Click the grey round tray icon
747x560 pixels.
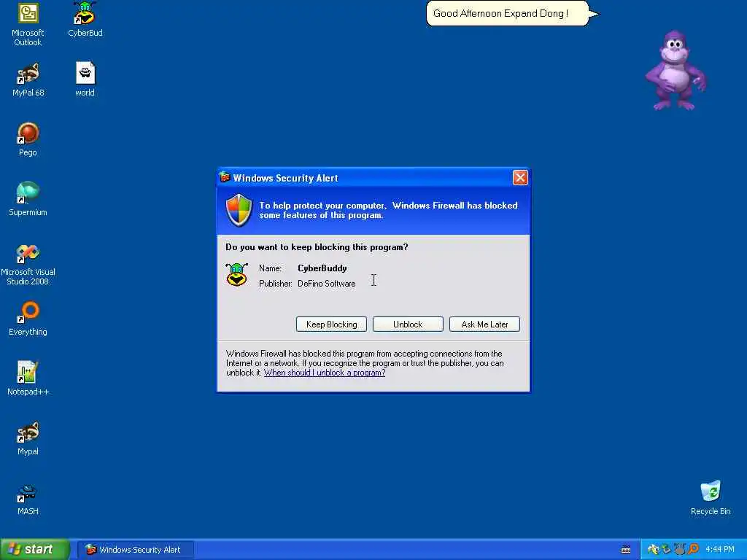(679, 550)
